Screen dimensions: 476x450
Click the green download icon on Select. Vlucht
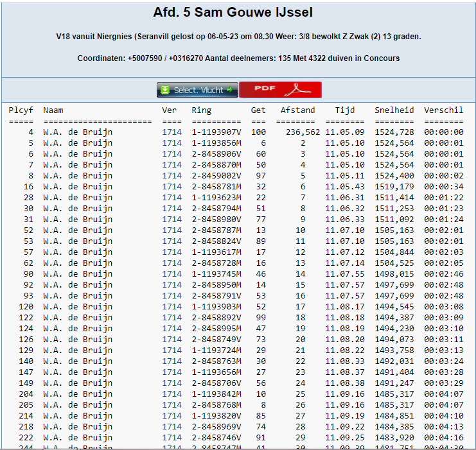(x=165, y=90)
